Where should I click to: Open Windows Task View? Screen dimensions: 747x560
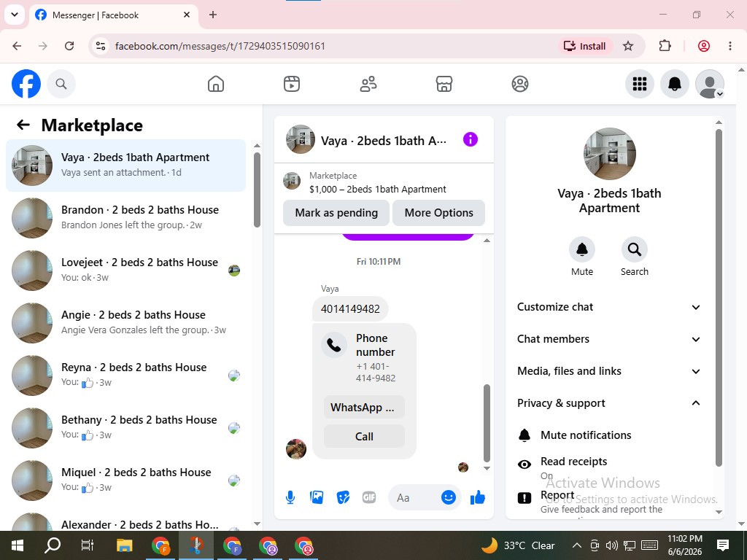pos(88,545)
